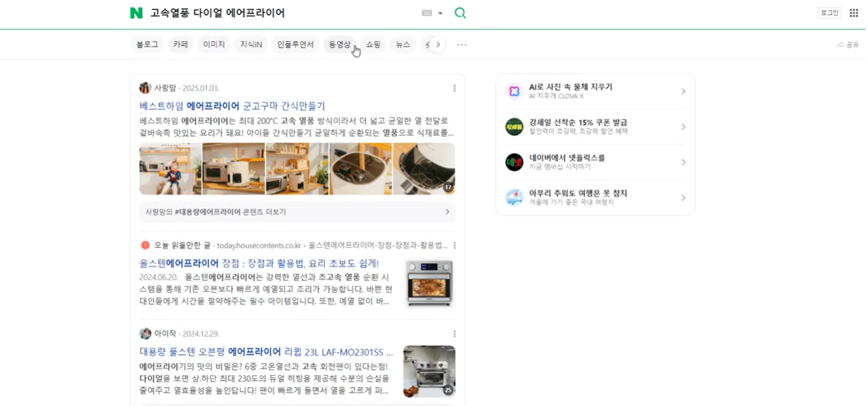Switch to the 인플루언서 tab
The height and width of the screenshot is (406, 868).
[x=295, y=45]
